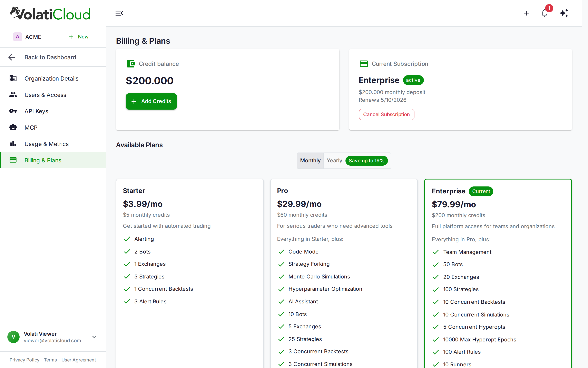Select the ACME organization name
The height and width of the screenshot is (368, 588).
33,37
